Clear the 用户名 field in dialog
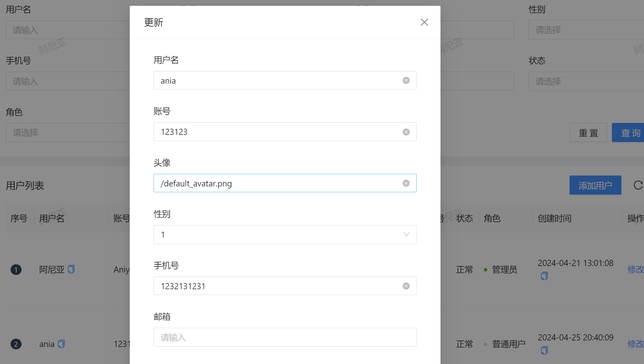Screen dimensions: 644x364 click(406, 81)
